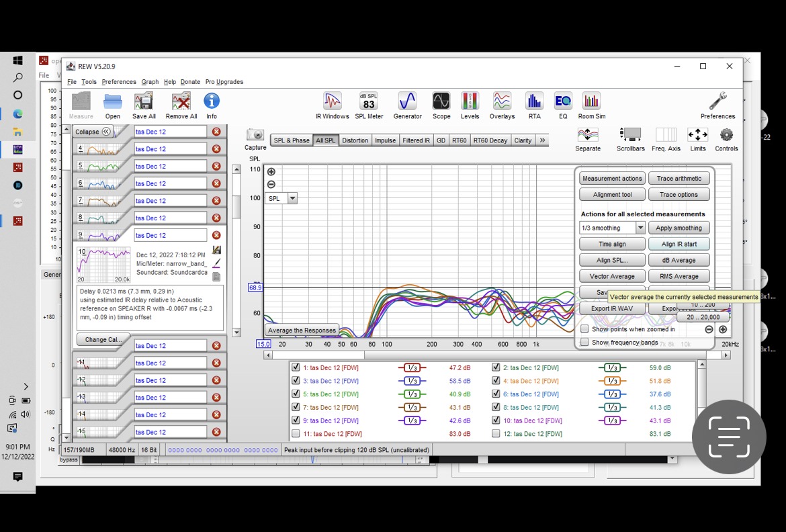786x532 pixels.
Task: Click the RMS Average button
Action: click(x=679, y=276)
